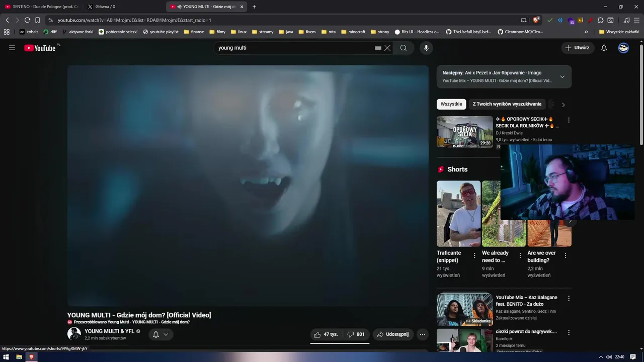Open YOUNG MULTI & YFL channel name link

pos(110,331)
